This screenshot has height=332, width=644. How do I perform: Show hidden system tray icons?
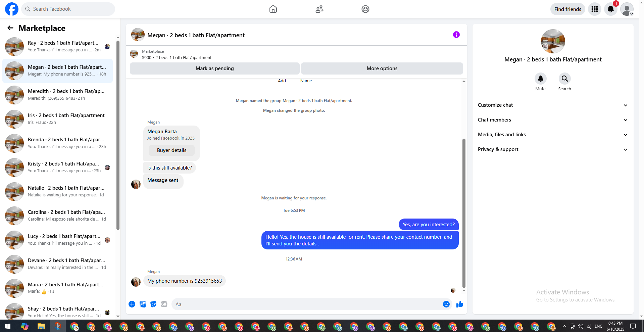(564, 326)
